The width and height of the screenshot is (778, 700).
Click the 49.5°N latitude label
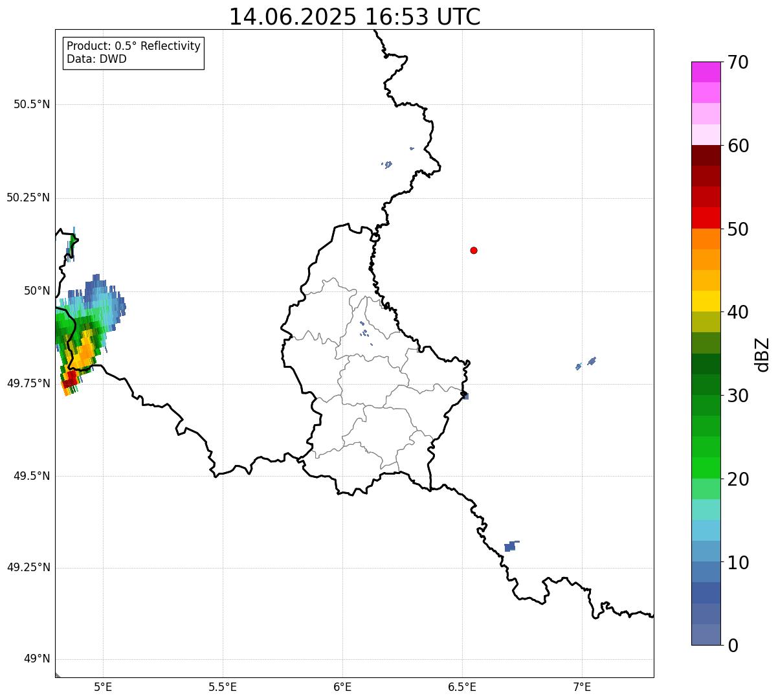32,476
